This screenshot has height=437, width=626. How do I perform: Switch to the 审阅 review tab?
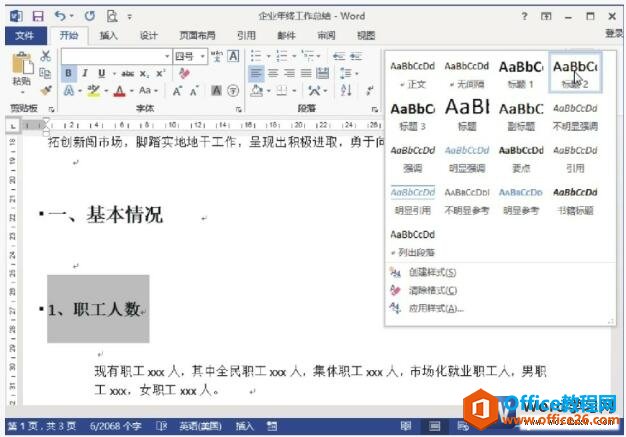[x=326, y=36]
